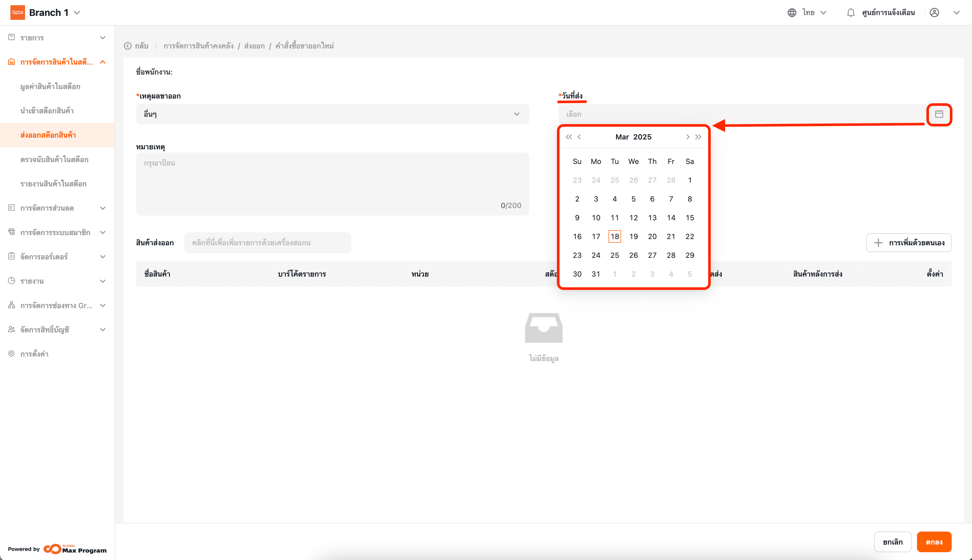Open the เหตุผลขาออก dropdown

click(x=332, y=114)
